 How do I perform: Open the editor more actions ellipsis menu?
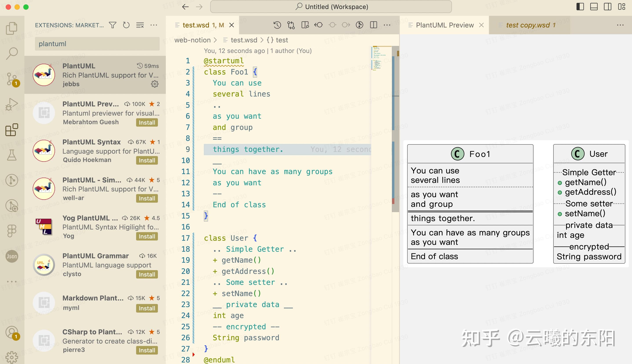click(x=387, y=25)
